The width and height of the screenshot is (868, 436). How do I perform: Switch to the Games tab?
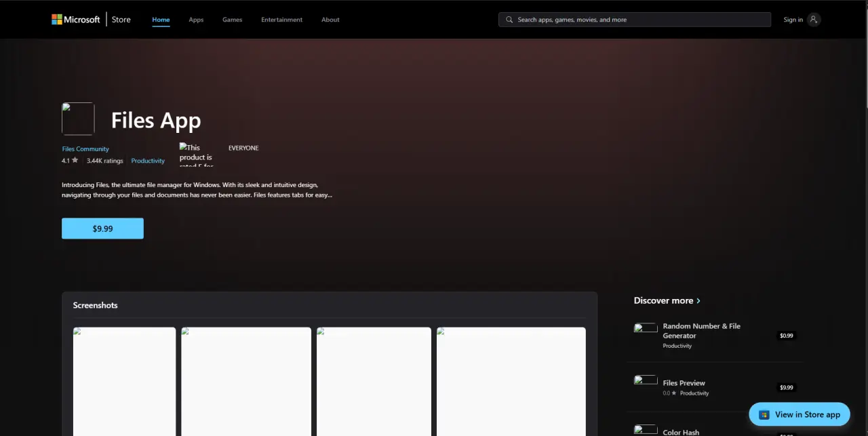point(232,20)
